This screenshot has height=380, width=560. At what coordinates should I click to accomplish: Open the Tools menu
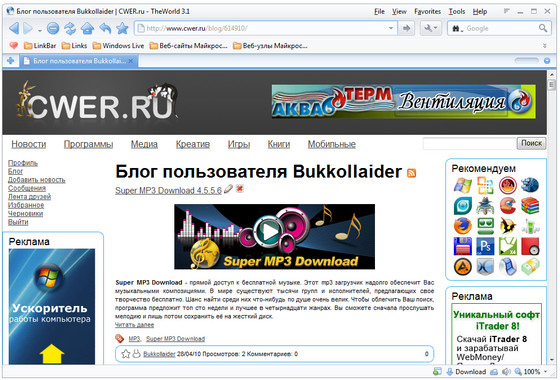tap(457, 11)
